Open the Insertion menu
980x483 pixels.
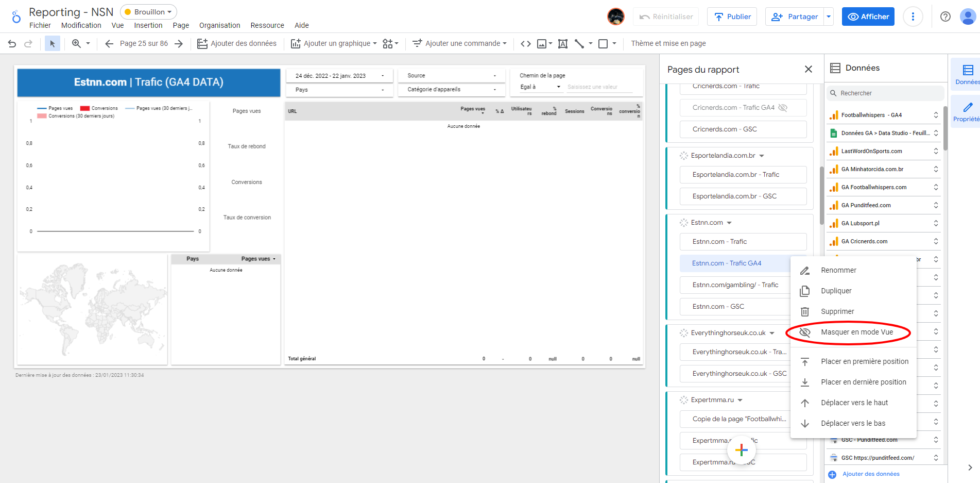[x=148, y=25]
